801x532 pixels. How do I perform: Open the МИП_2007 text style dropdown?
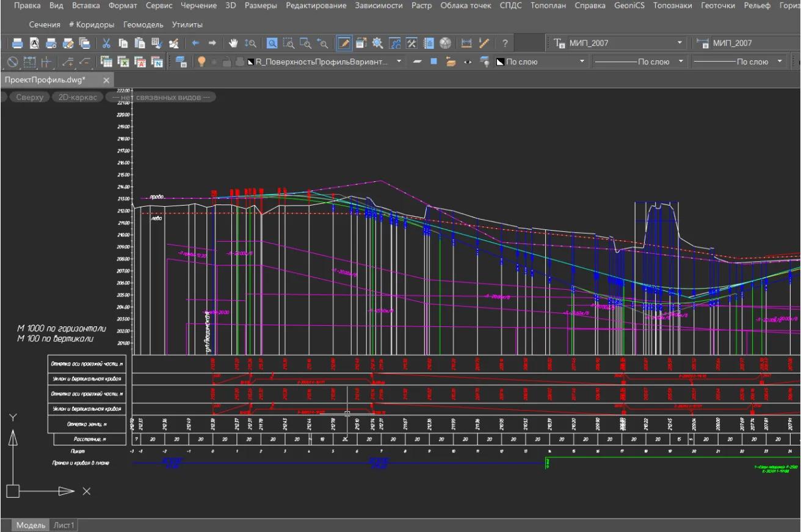(680, 43)
